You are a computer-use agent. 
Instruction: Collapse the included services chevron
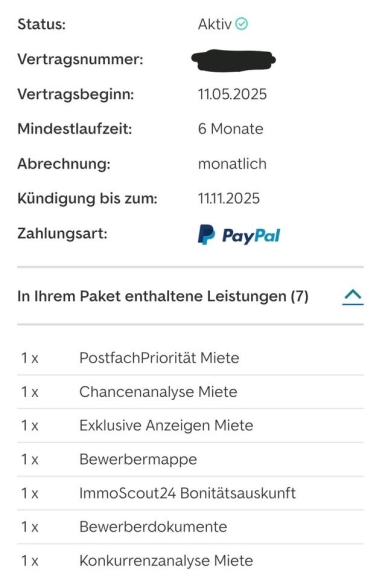353,297
